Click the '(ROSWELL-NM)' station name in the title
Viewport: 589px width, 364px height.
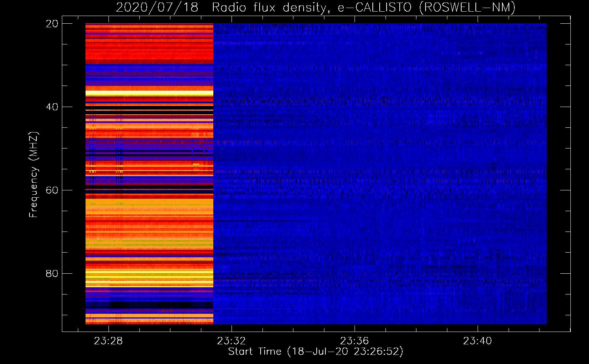[467, 7]
